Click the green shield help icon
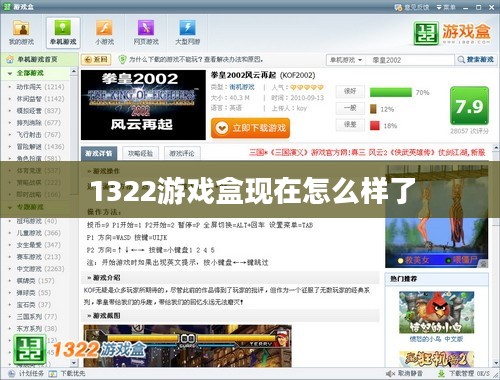The image size is (500, 380). (123, 60)
